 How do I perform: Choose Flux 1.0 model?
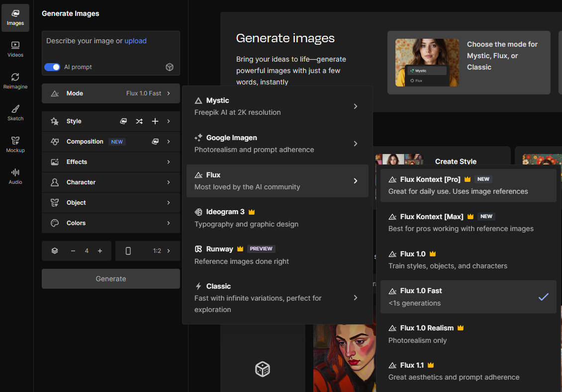tap(468, 260)
